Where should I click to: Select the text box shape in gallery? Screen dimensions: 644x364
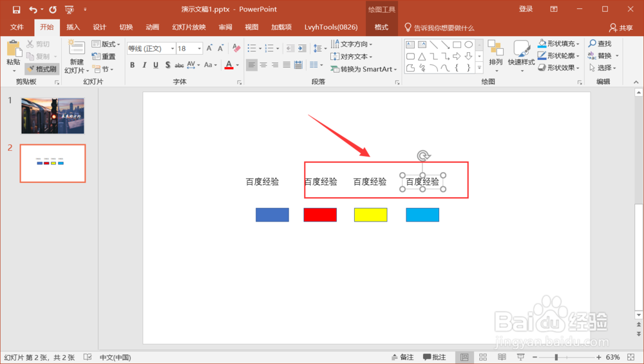point(410,44)
